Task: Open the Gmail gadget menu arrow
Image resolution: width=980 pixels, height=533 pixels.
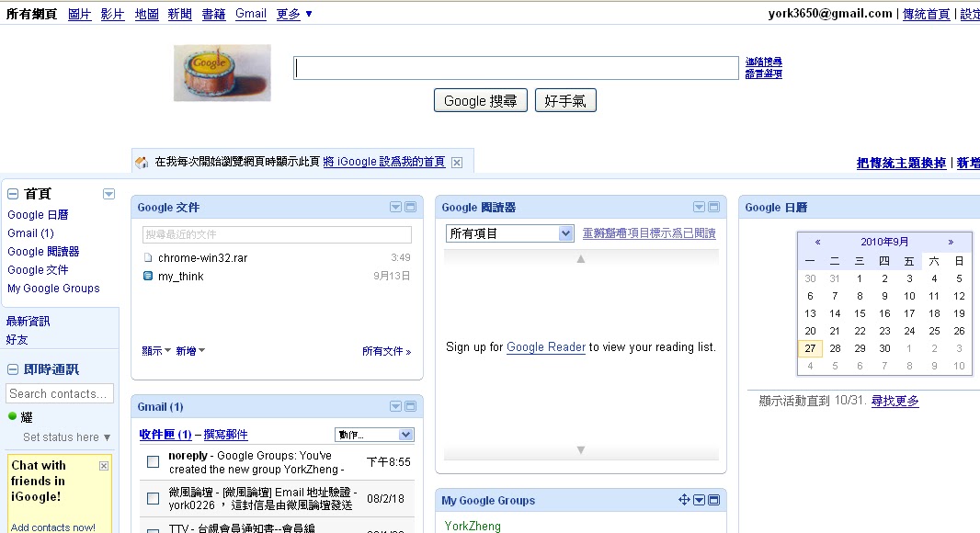Action: [x=395, y=406]
